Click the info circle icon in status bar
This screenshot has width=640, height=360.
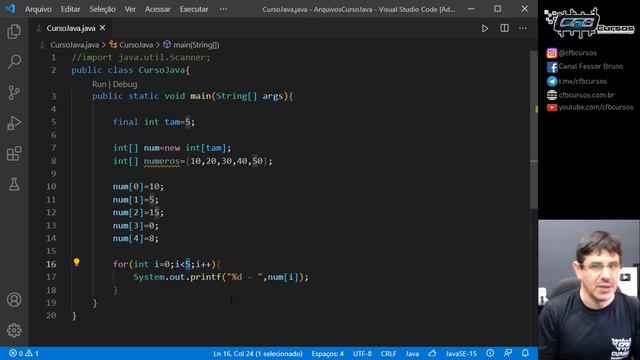pos(490,353)
